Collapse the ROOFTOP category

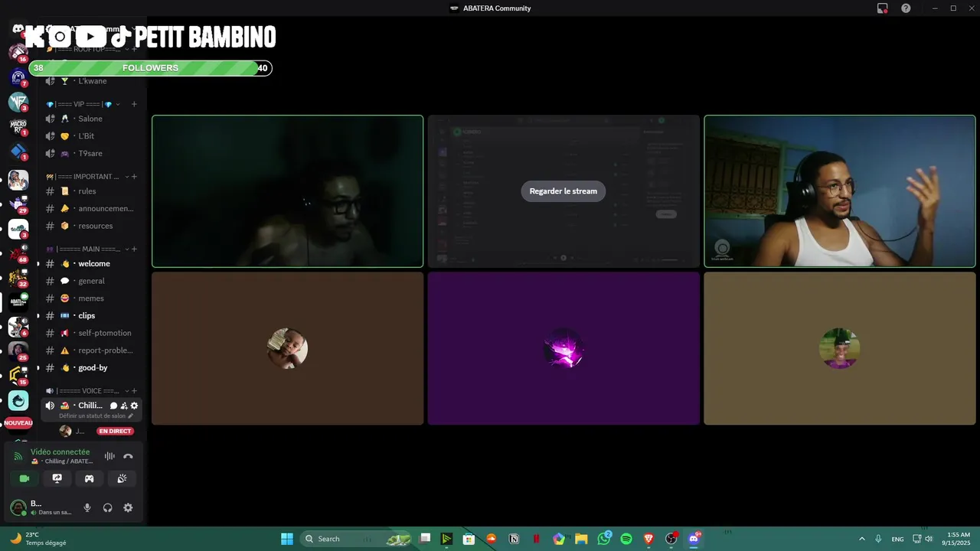127,49
